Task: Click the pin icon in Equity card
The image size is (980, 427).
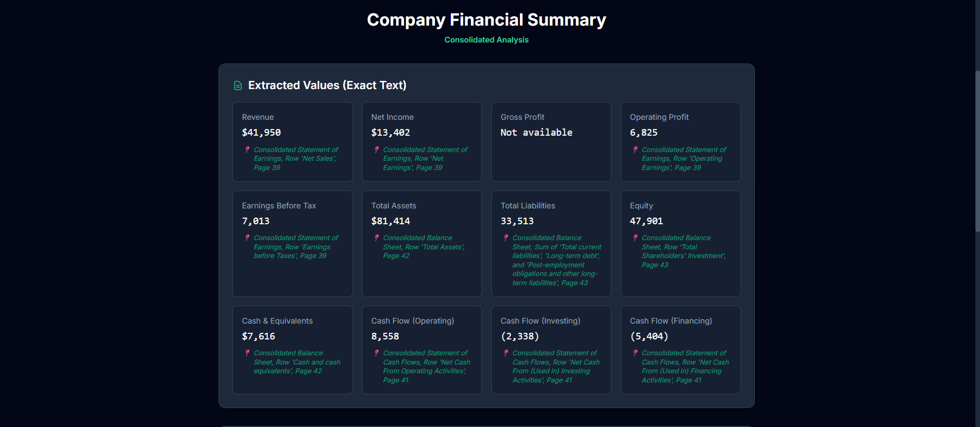Action: coord(635,238)
